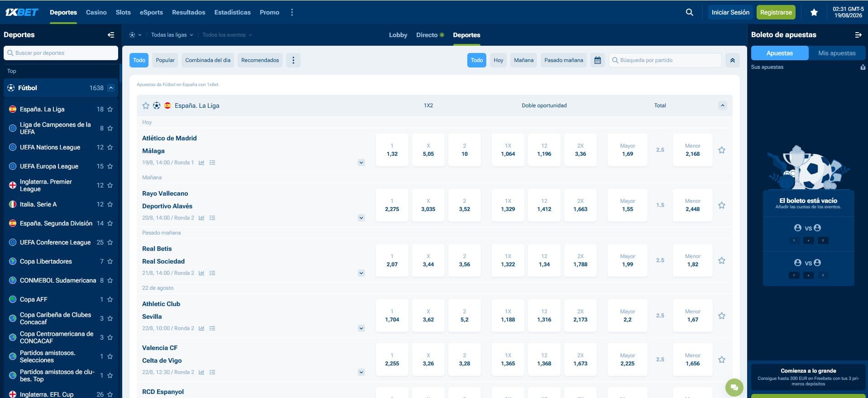Screen dimensions: 868x398
Task: Open the eSports menu item
Action: pos(151,12)
